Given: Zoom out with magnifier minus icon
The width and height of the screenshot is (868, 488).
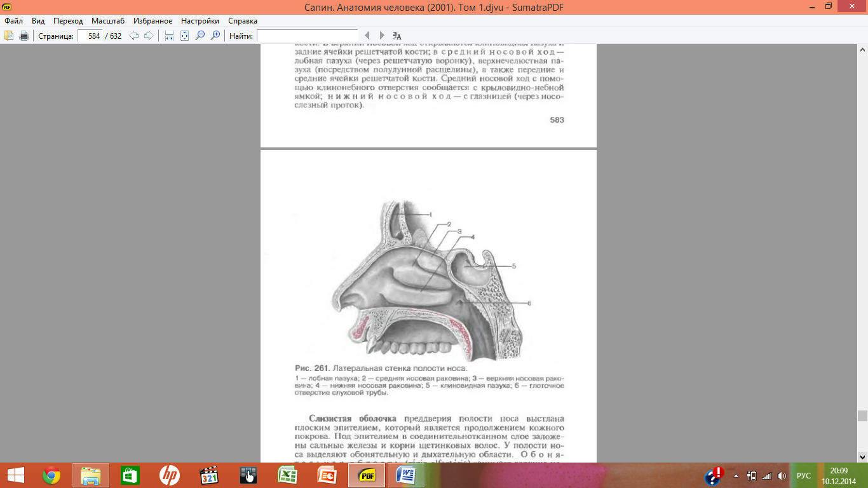Looking at the screenshot, I should 200,36.
